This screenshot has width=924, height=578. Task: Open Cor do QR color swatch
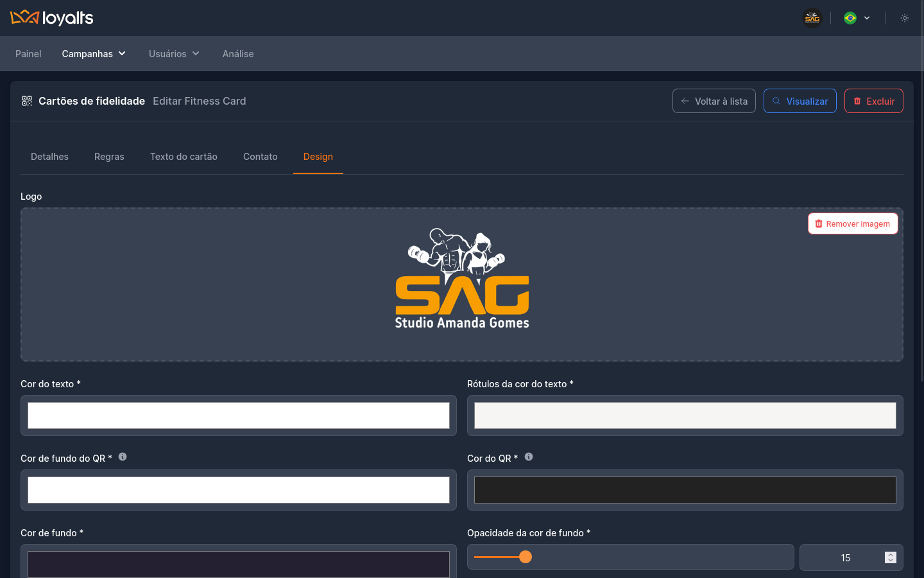[x=685, y=490]
